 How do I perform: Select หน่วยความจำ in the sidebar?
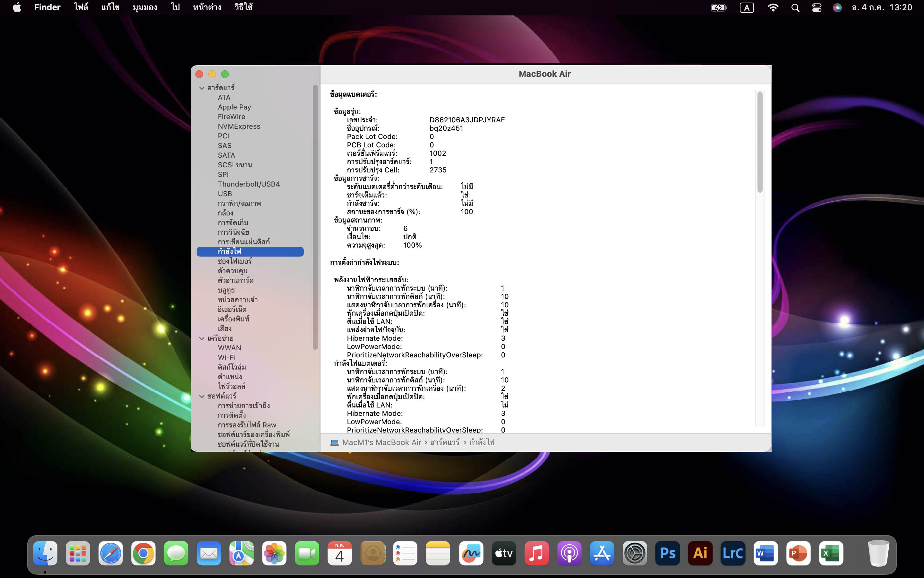pyautogui.click(x=238, y=300)
